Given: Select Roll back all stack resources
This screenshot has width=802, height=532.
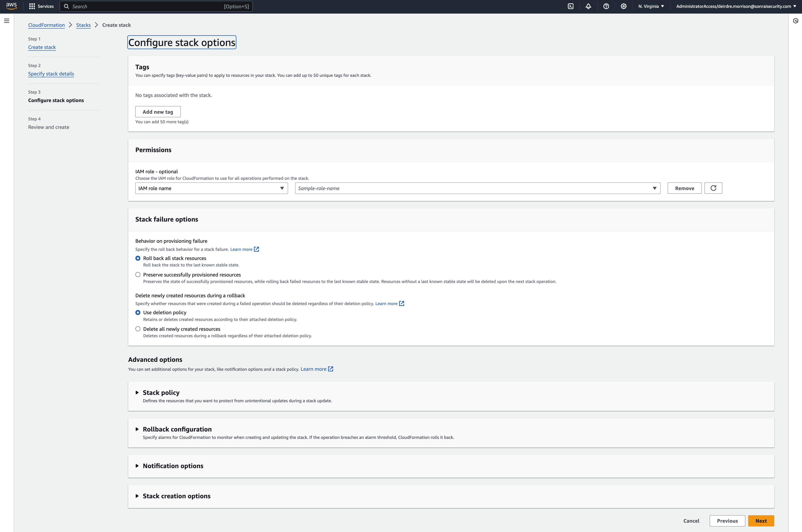Looking at the screenshot, I should pyautogui.click(x=138, y=258).
